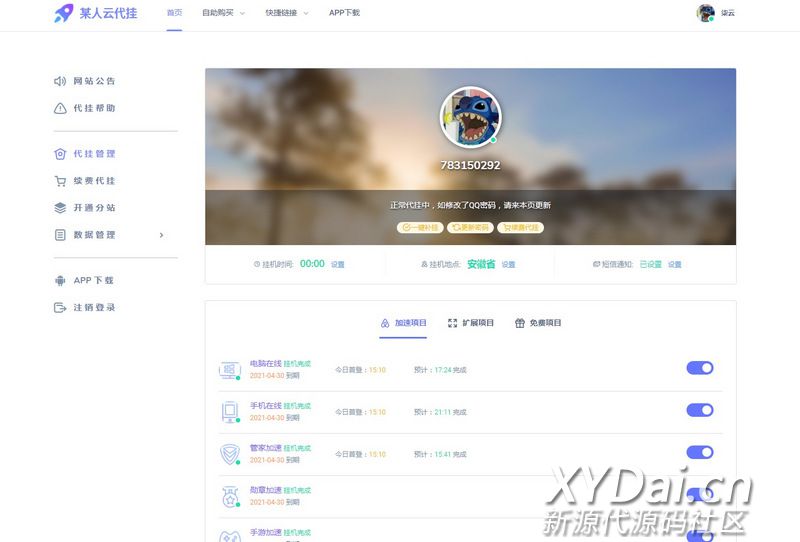Click the yellow 续费代挂 button on banner
The height and width of the screenshot is (542, 800).
520,228
